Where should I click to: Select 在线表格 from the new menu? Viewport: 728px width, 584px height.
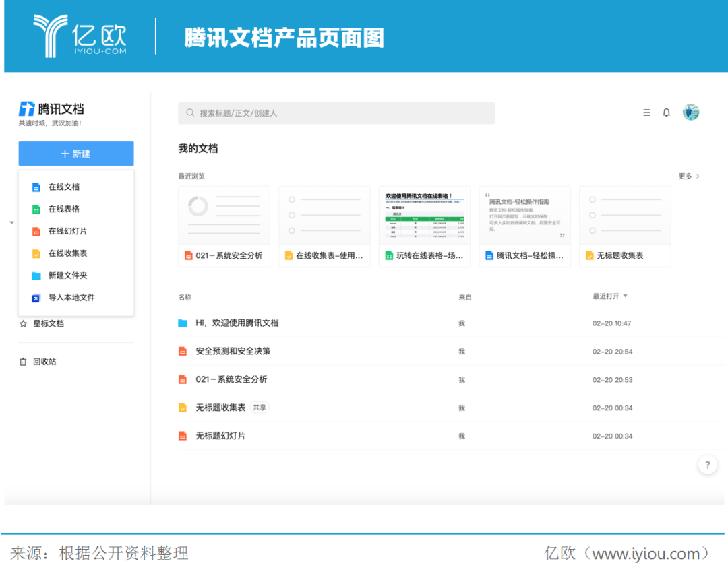(x=76, y=209)
